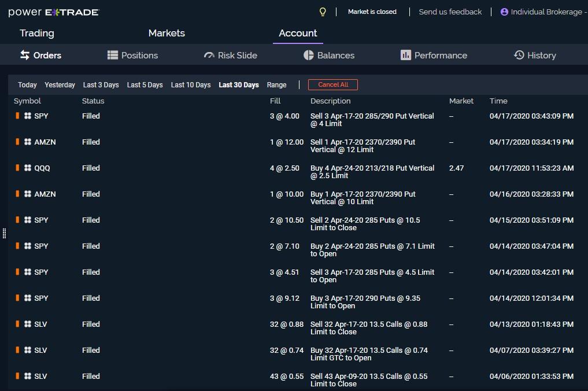Click the timestamp 04/06/2020 01:33:53 PM
This screenshot has height=391, width=588.
532,376
